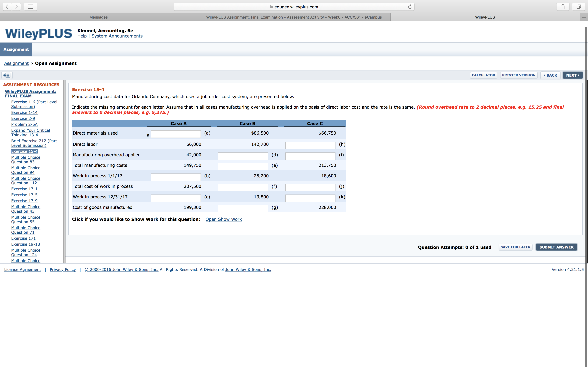The width and height of the screenshot is (588, 368).
Task: Open WileyPLUS Assignment: FINAL EXAM link
Action: (31, 94)
